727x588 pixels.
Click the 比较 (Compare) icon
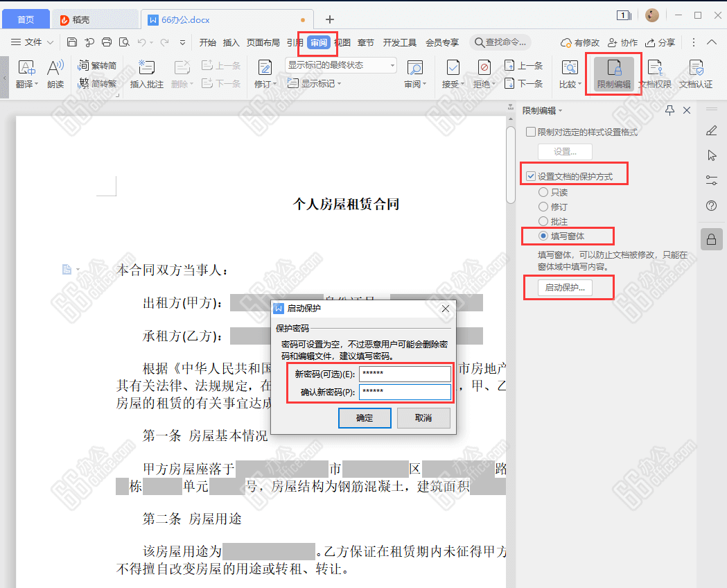click(569, 73)
